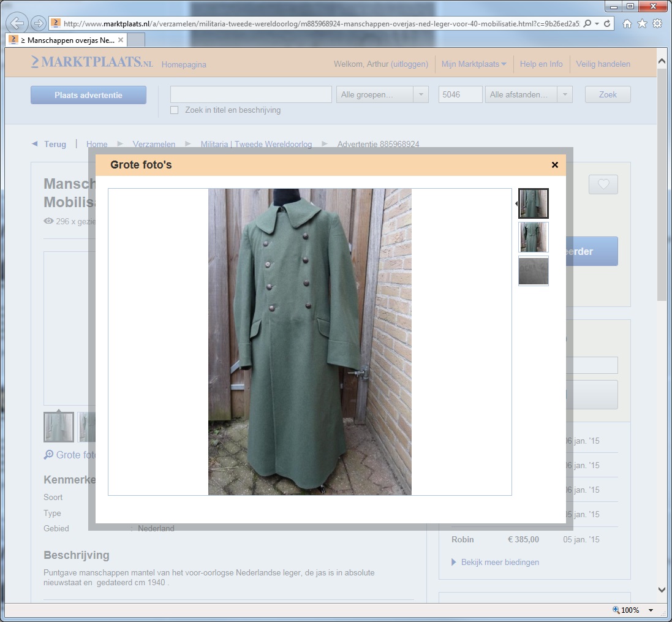Open the favorites star icon
This screenshot has height=622, width=672.
tap(641, 23)
